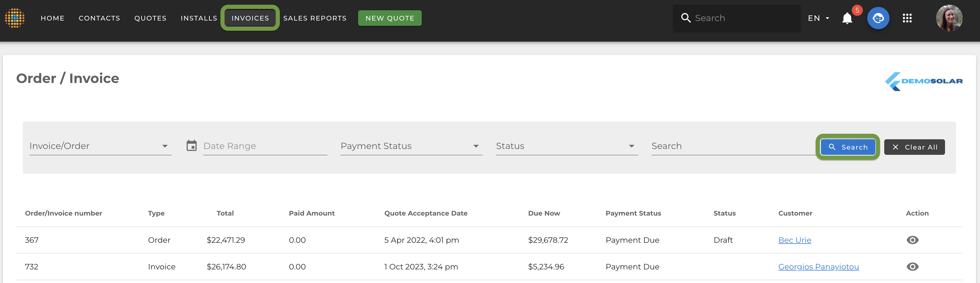Click the $29,678.72 due amount
Viewport: 980px width, 283px height.
click(548, 240)
